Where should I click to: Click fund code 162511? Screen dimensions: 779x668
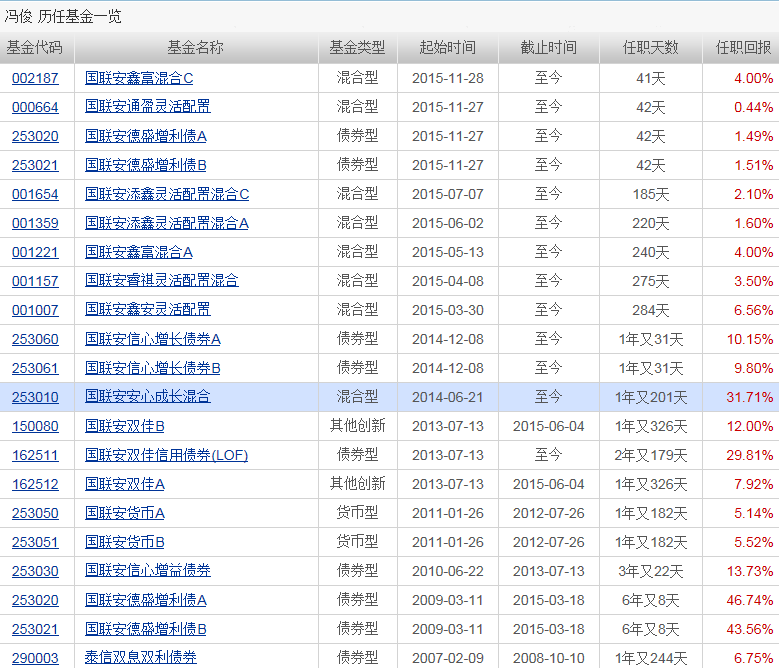[x=35, y=455]
